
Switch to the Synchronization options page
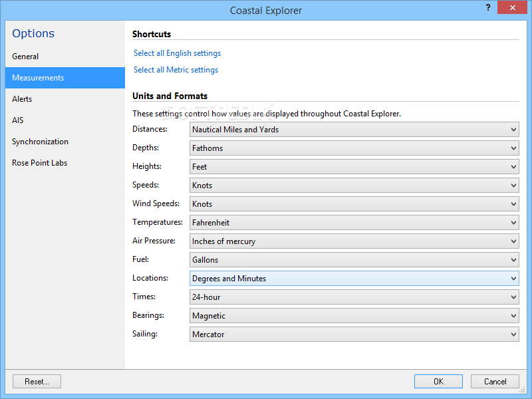point(65,142)
